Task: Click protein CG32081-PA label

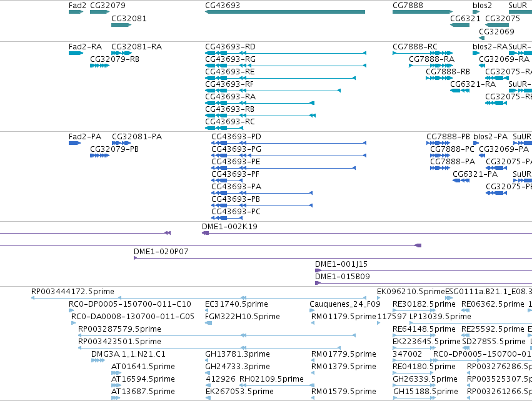Action: 137,137
